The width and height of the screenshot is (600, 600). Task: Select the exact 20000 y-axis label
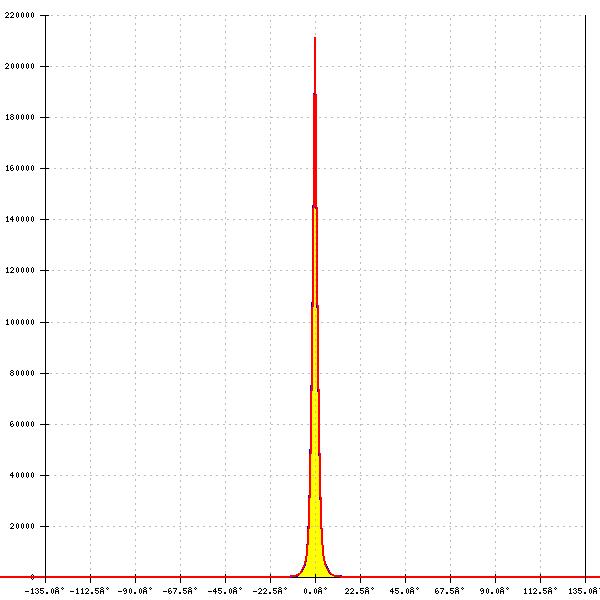(x=22, y=526)
